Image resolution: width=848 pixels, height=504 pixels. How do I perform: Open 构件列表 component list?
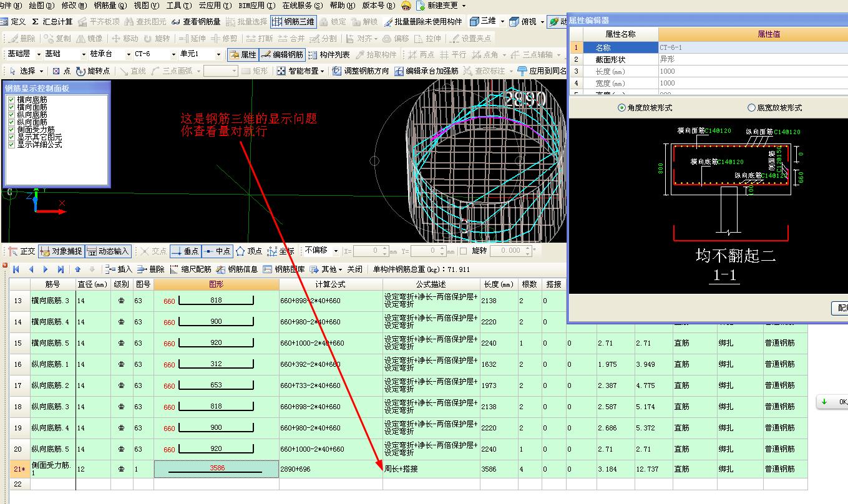click(x=329, y=55)
